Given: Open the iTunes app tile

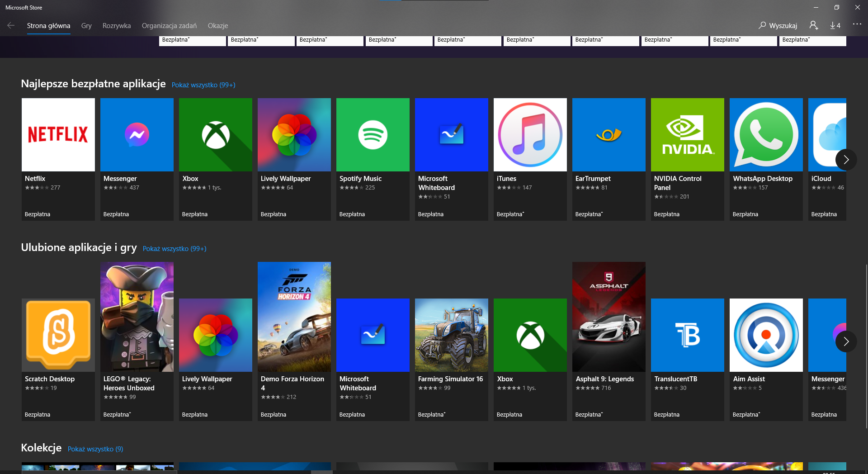Looking at the screenshot, I should point(530,159).
